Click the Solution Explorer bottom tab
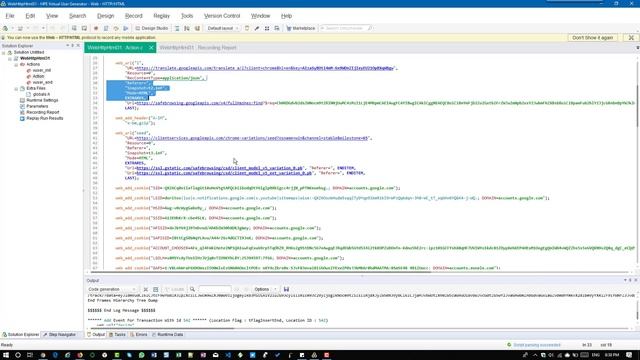 pyautogui.click(x=20, y=335)
